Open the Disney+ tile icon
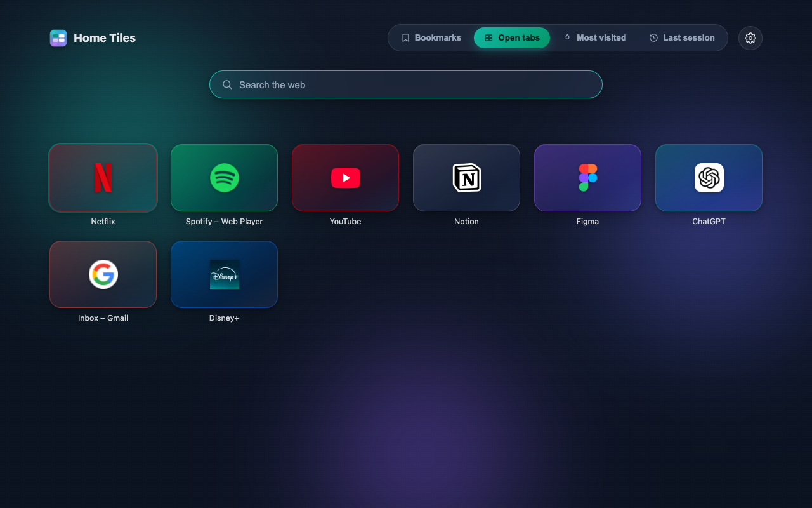 (224, 274)
